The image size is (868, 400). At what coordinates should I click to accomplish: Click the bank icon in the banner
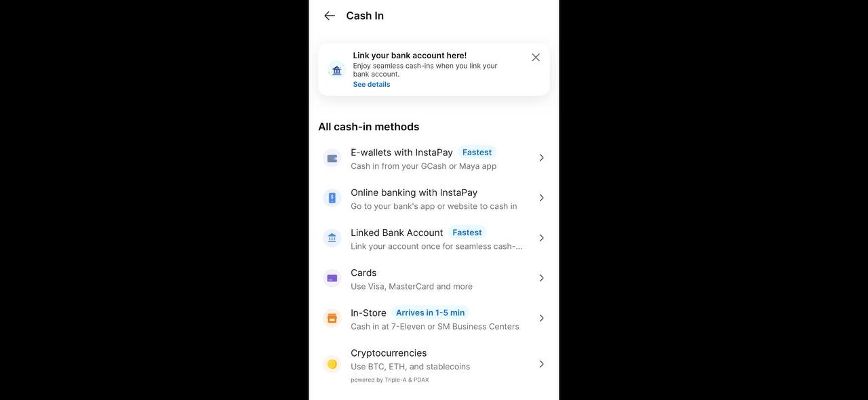tap(336, 70)
